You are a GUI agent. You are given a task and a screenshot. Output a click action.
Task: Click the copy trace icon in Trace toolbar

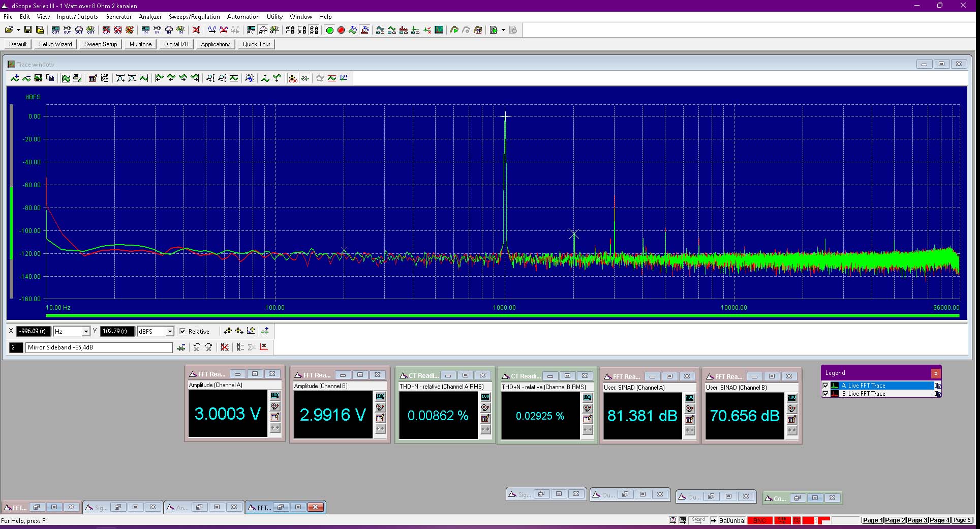tap(50, 78)
